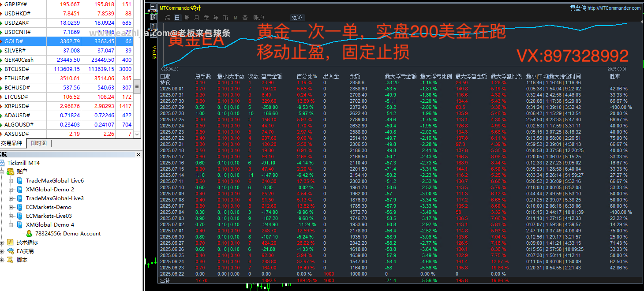The height and width of the screenshot is (291, 644).
Task: Click the Demo Account user icon
Action: (29, 233)
